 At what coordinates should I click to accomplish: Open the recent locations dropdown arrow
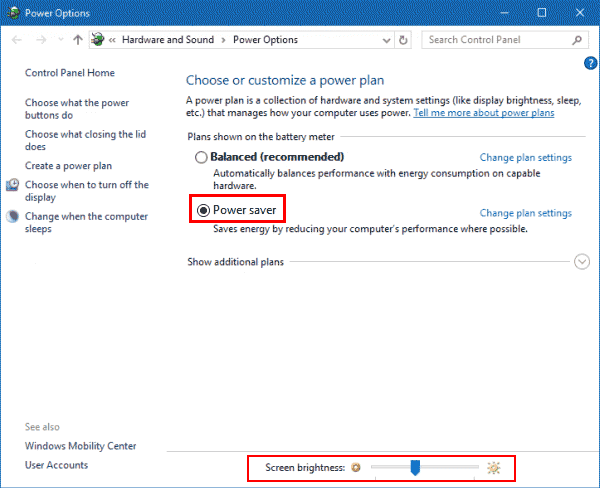(x=60, y=39)
